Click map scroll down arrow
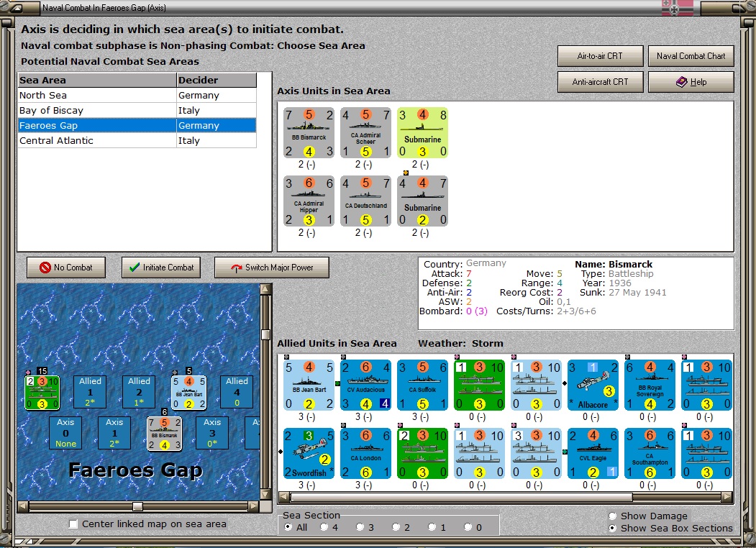The image size is (756, 548). point(265,495)
